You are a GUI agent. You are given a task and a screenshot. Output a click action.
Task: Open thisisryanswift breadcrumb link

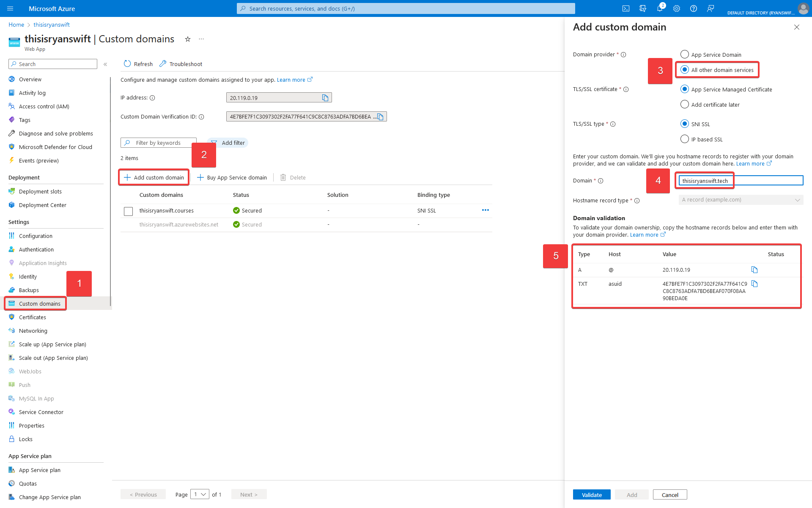[x=52, y=25]
